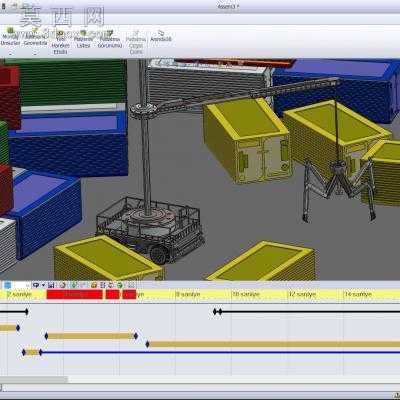Click the save animation disk icon
Viewport: 400px width, 400px height.
click(51, 285)
